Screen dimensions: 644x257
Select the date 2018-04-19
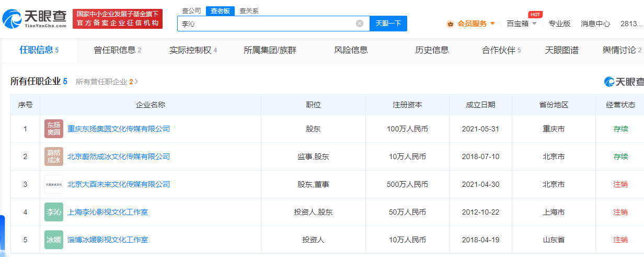[x=480, y=240]
